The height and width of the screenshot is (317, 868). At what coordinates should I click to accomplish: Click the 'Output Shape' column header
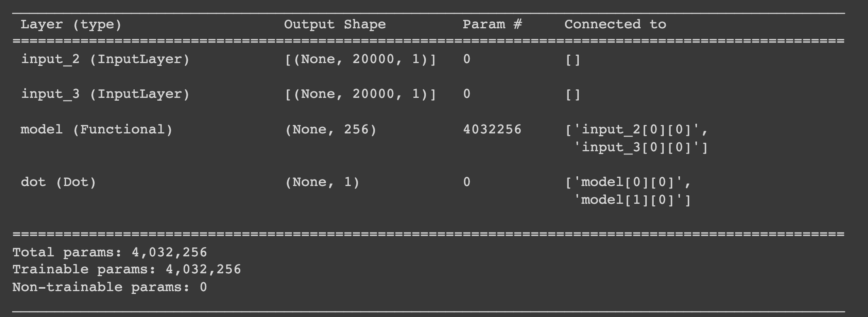[x=334, y=25]
